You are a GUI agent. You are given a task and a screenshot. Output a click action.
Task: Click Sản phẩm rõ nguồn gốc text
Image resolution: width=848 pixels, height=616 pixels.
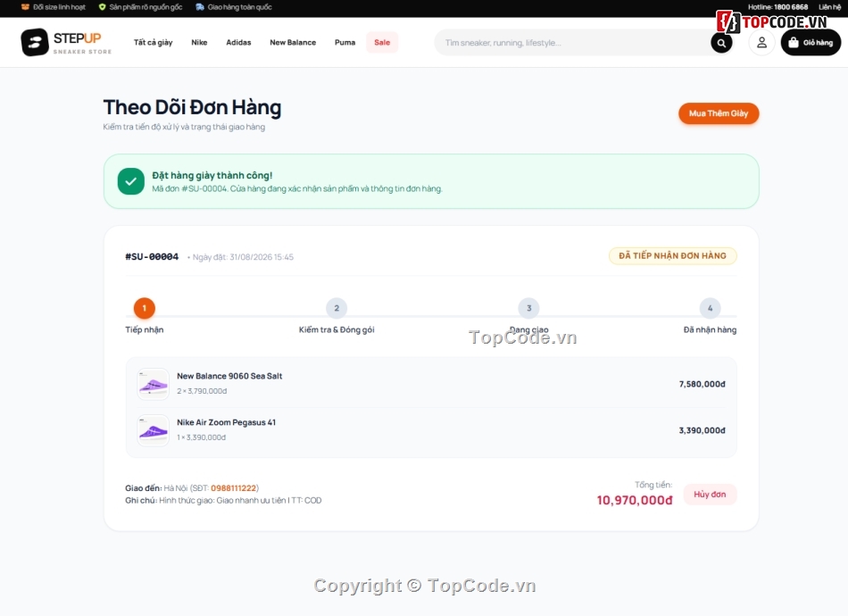[x=145, y=7]
